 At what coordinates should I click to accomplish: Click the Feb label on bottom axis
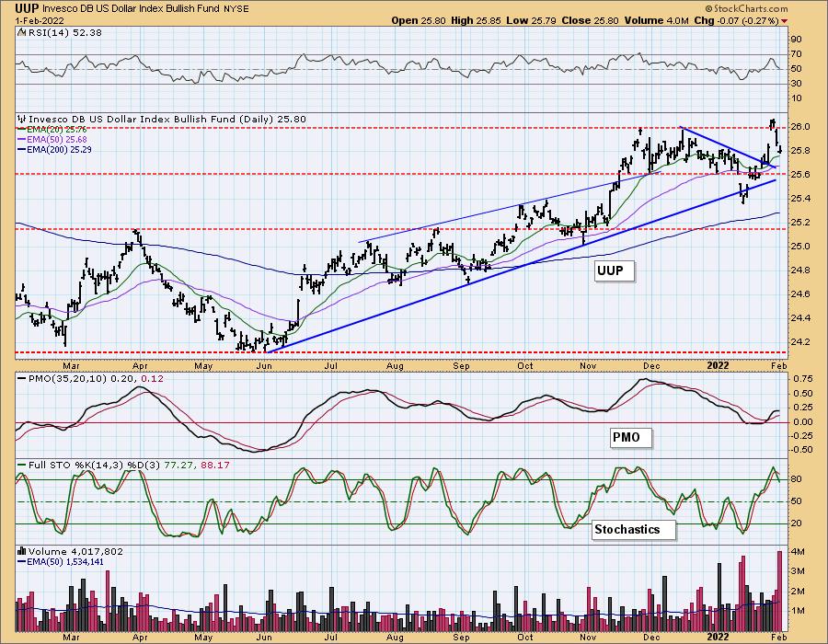click(x=779, y=638)
